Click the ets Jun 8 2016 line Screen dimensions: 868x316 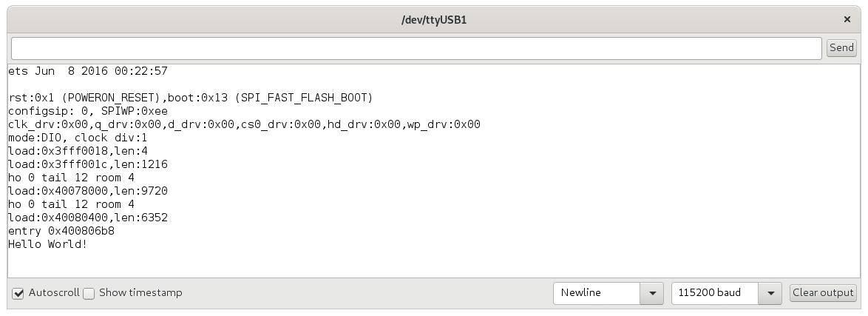(x=88, y=72)
